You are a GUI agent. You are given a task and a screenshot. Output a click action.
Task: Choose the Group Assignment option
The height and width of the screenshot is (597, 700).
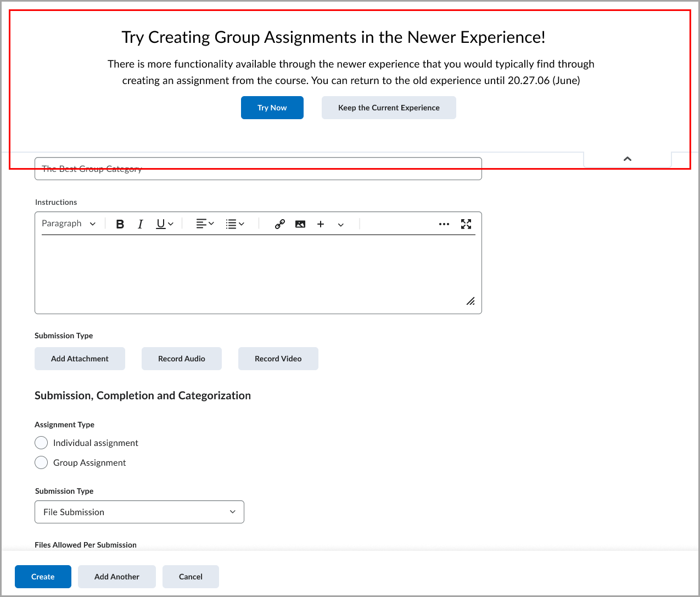point(41,462)
